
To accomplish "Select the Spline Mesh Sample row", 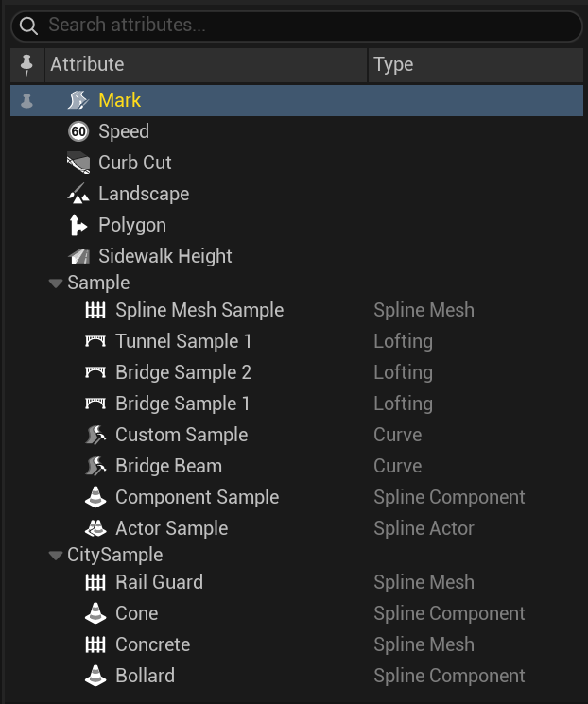I will pos(297,310).
